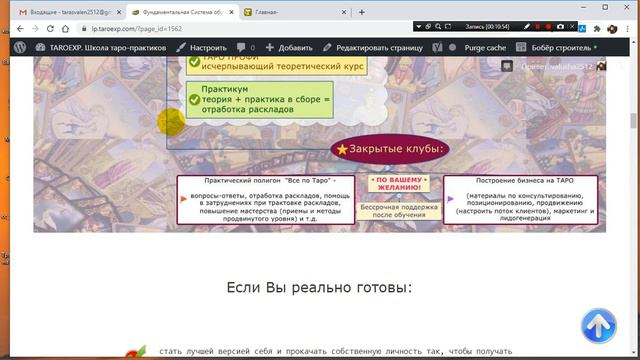
Task: Click the blue scroll-to-top arrow button
Action: point(599,326)
